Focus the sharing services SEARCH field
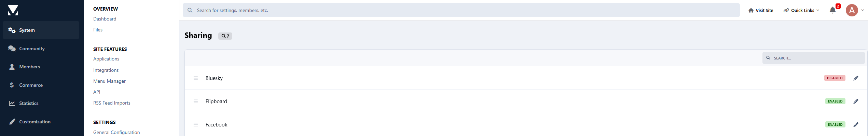The image size is (868, 136). coord(813,58)
